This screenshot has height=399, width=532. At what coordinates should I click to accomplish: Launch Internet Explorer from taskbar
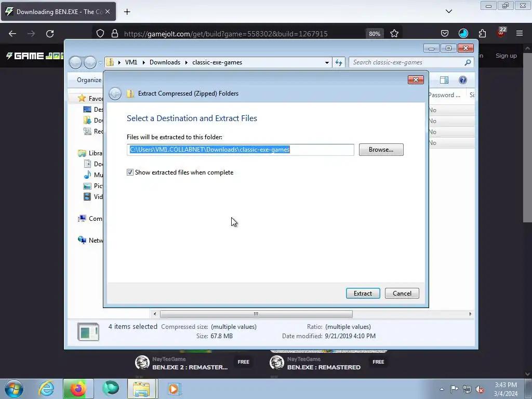tap(46, 389)
